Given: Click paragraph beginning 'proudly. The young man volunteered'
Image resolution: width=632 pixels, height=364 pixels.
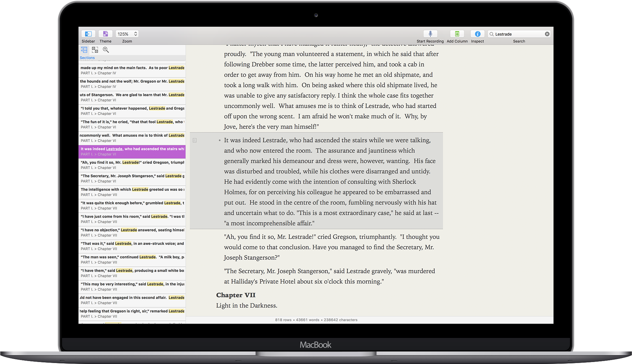Looking at the screenshot, I should pyautogui.click(x=332, y=90).
